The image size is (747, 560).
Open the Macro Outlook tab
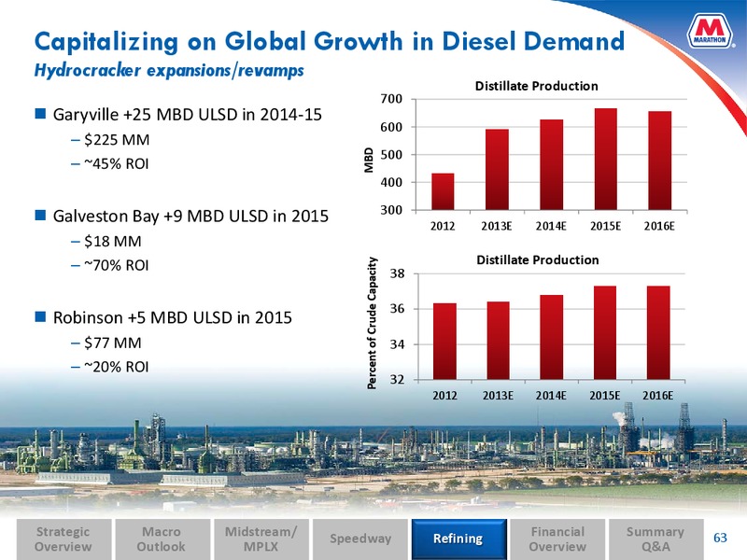coord(162,539)
